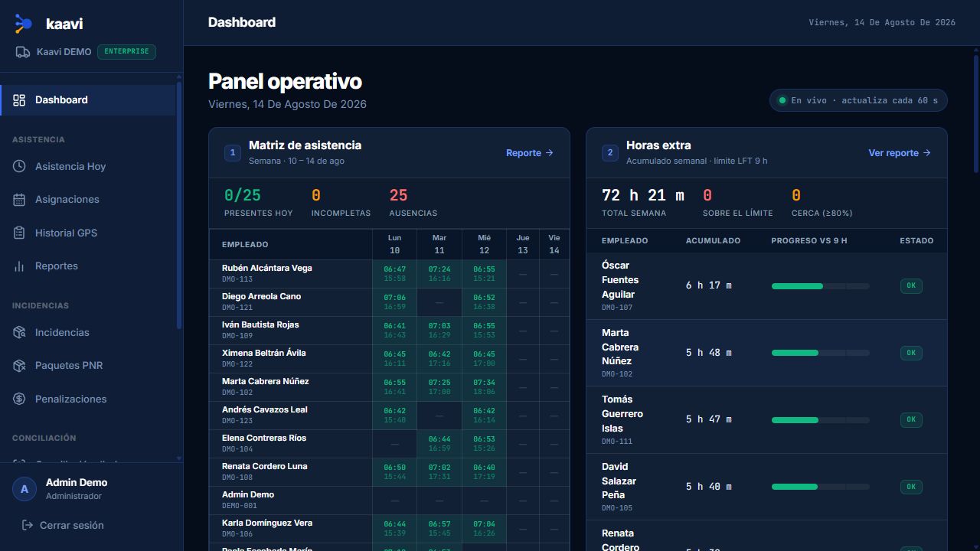Click the 6 h 17 m accumulated value

(x=709, y=286)
